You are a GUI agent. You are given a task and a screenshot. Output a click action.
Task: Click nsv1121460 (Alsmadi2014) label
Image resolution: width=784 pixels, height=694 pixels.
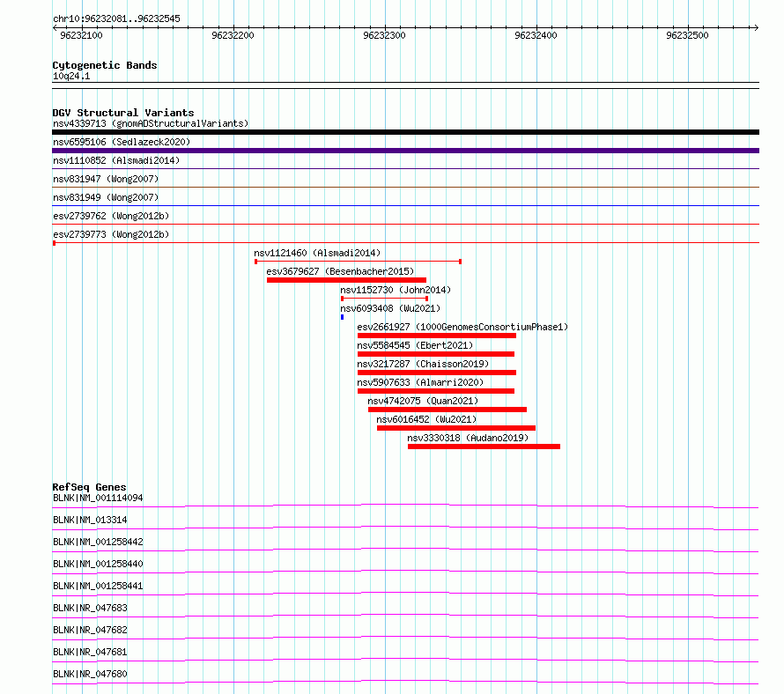tap(317, 253)
